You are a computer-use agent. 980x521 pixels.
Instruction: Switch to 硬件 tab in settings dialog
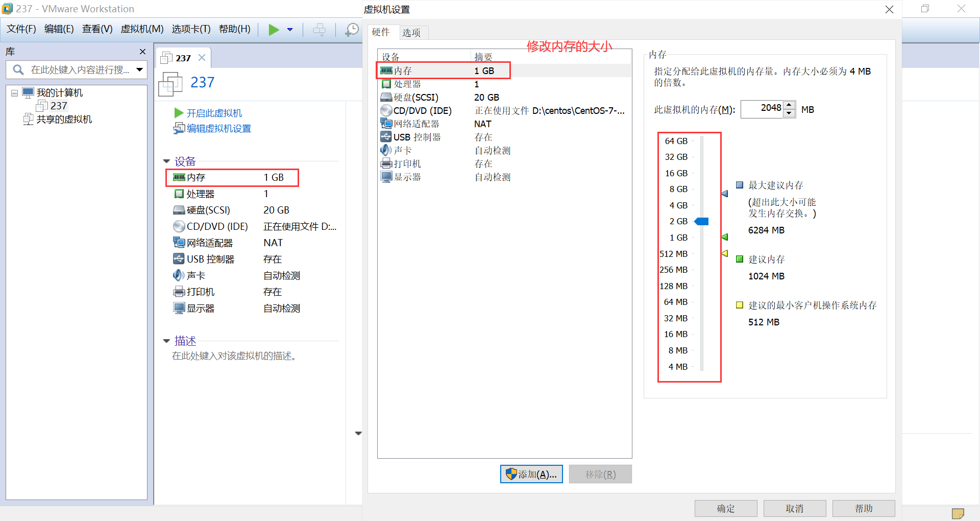tap(381, 32)
